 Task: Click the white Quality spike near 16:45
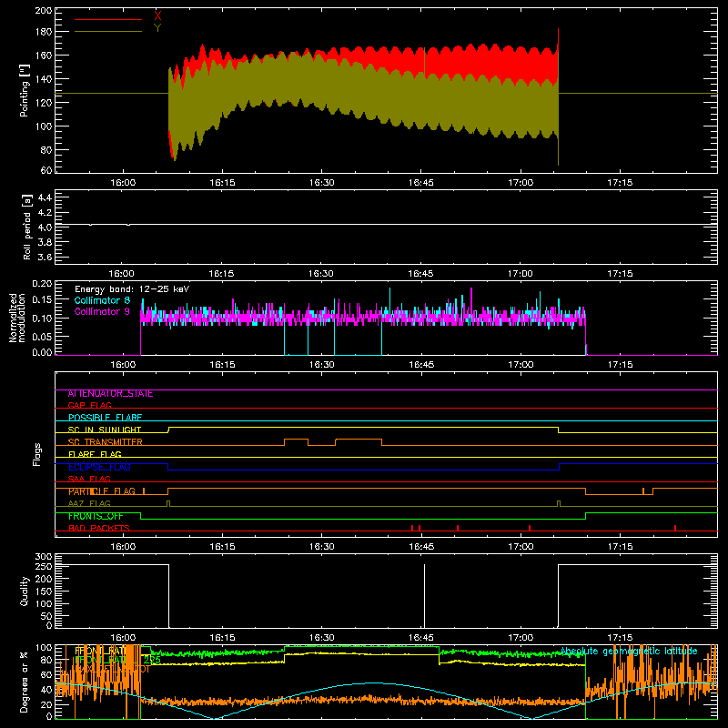tap(424, 596)
